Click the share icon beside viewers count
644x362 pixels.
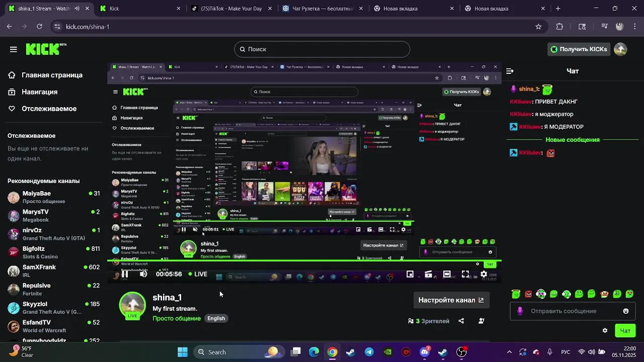tap(461, 321)
